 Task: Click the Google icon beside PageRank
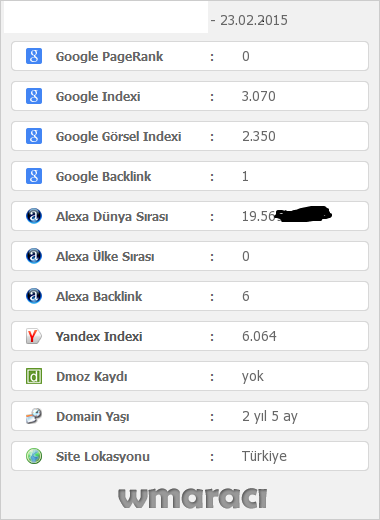point(34,56)
